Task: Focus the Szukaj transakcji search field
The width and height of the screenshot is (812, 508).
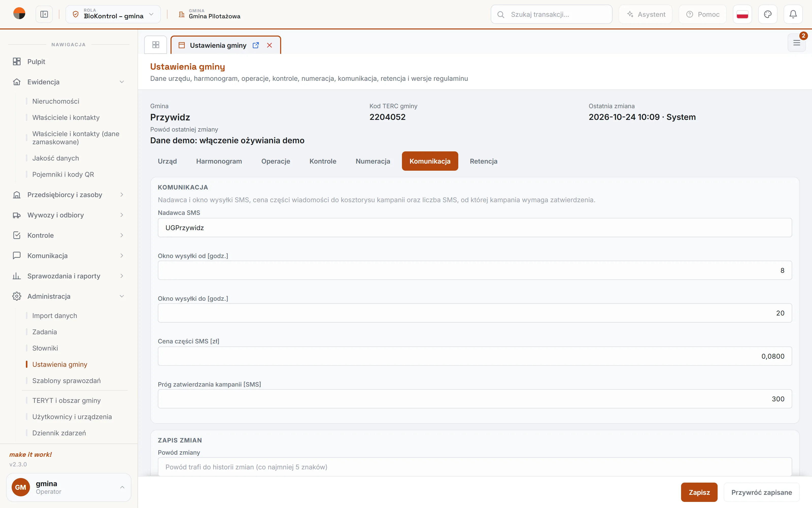Action: [551, 14]
